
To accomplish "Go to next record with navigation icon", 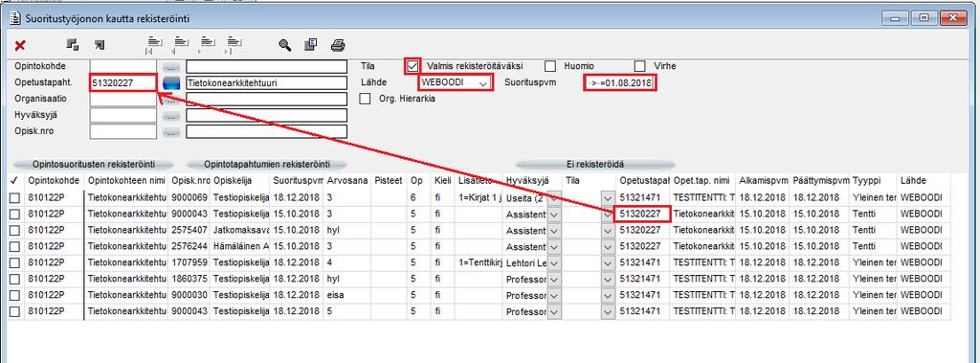I will tap(207, 44).
